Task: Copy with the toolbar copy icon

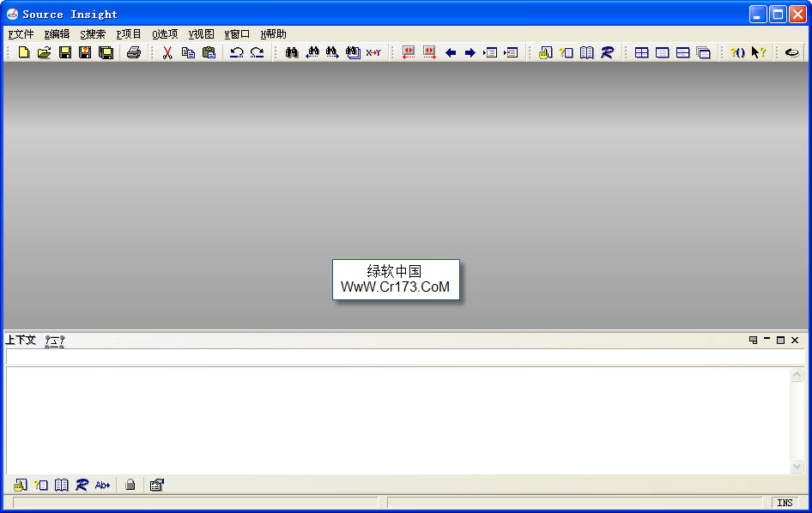Action: click(x=188, y=52)
